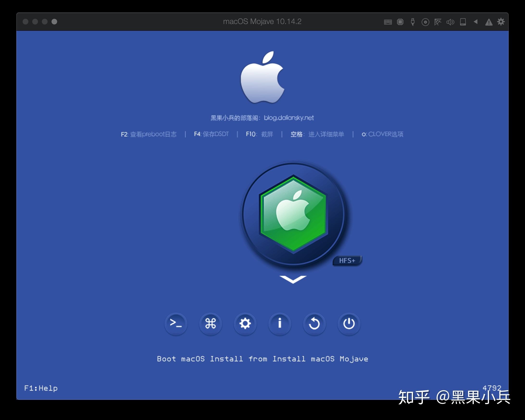Click the 空格 进入详细菜单 hint
Screen dimensions: 525x420
click(317, 134)
